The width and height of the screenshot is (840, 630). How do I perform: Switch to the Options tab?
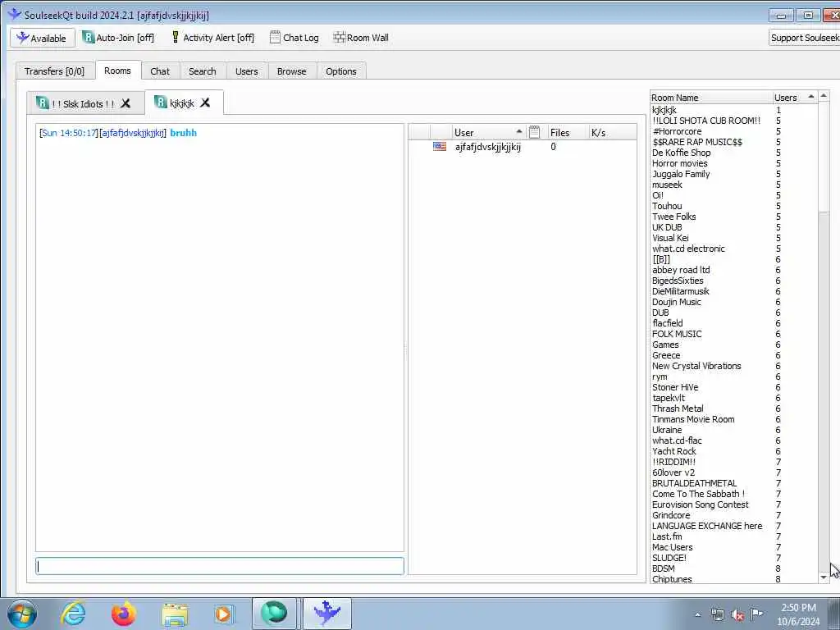click(x=340, y=71)
